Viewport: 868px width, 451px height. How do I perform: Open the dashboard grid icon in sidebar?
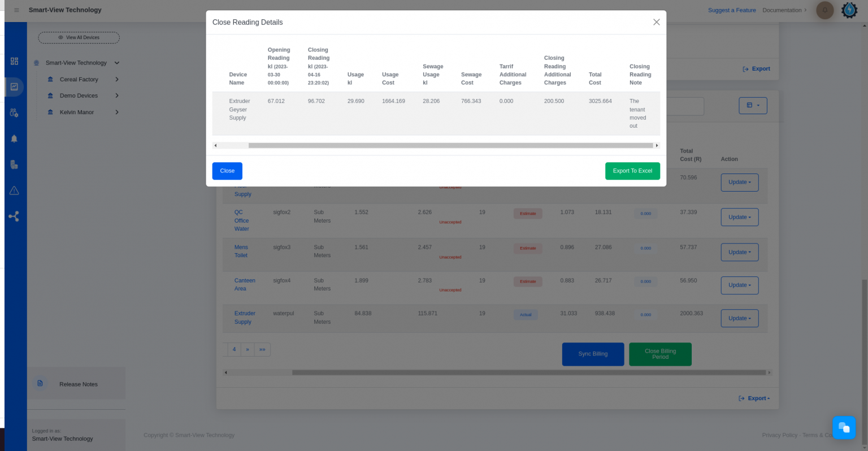(14, 61)
